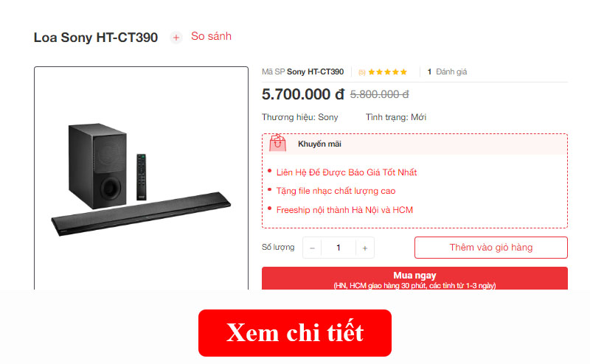The height and width of the screenshot is (364, 590).
Task: Open the Sony soundbar product image
Action: tap(141, 178)
